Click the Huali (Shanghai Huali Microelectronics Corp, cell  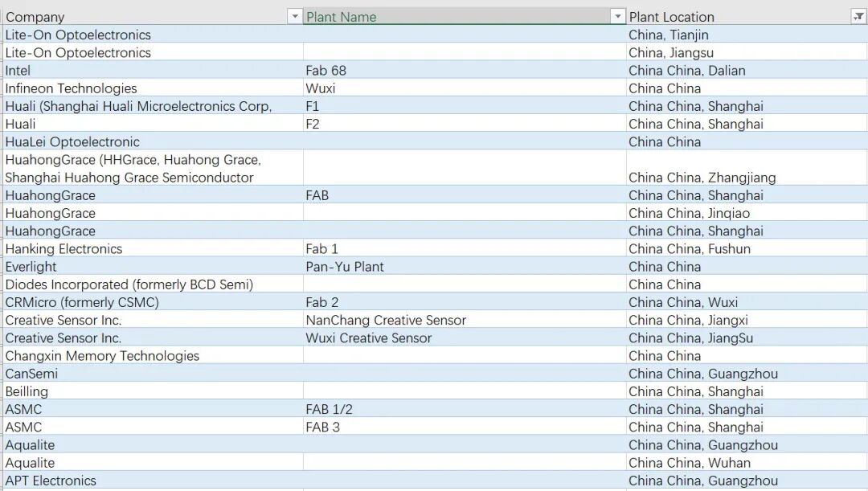coord(153,106)
